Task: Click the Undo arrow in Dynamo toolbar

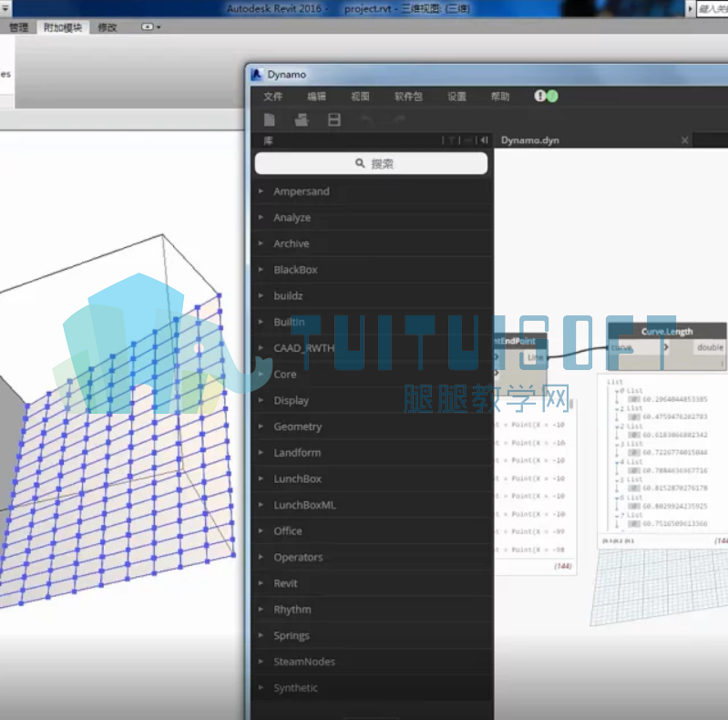Action: pos(367,120)
